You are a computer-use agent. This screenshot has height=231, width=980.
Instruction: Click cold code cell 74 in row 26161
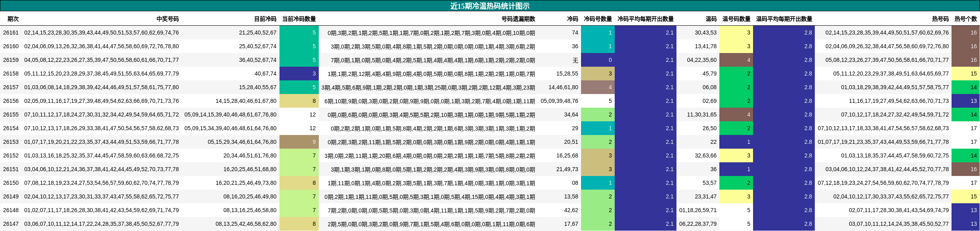coord(575,33)
